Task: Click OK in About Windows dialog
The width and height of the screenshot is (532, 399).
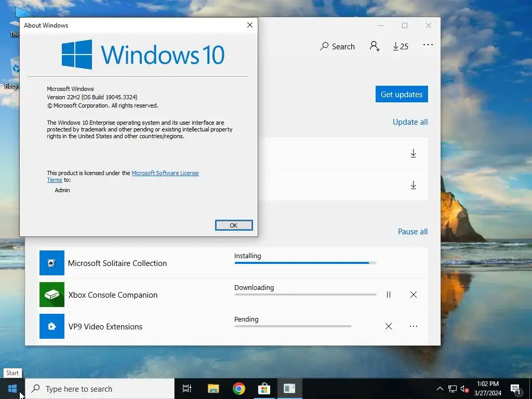Action: [234, 225]
